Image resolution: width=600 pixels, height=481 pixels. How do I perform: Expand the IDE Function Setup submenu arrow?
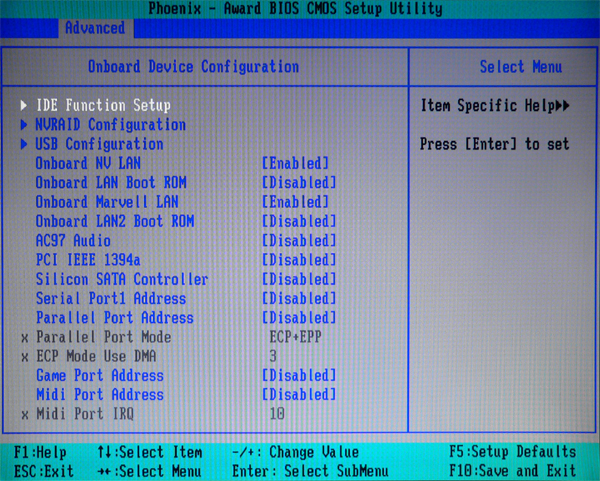[24, 106]
